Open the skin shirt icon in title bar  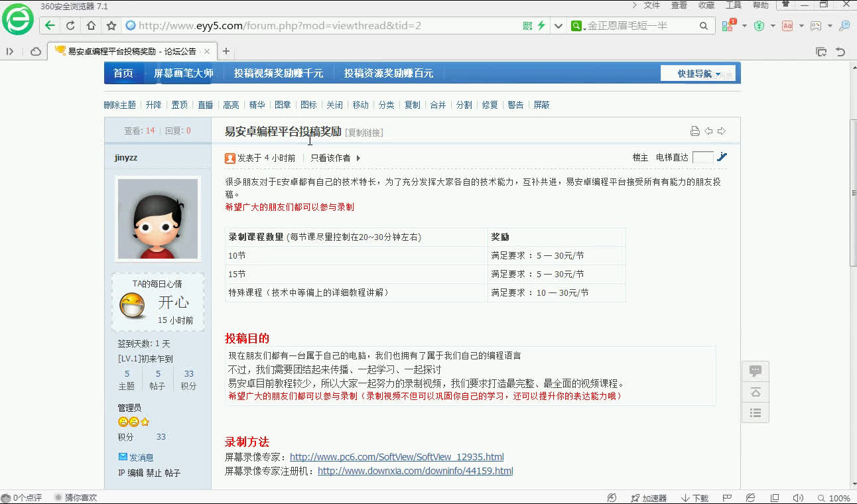tap(785, 4)
